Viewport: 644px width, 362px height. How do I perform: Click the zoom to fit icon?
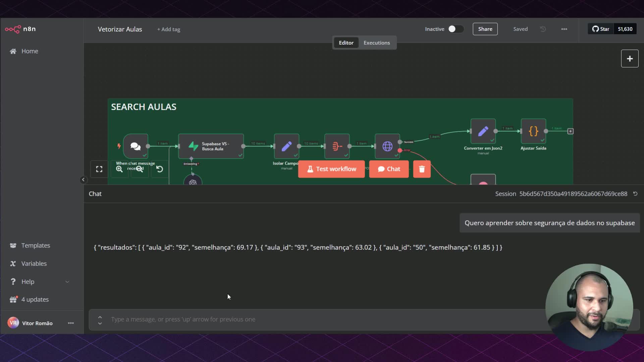pyautogui.click(x=99, y=169)
